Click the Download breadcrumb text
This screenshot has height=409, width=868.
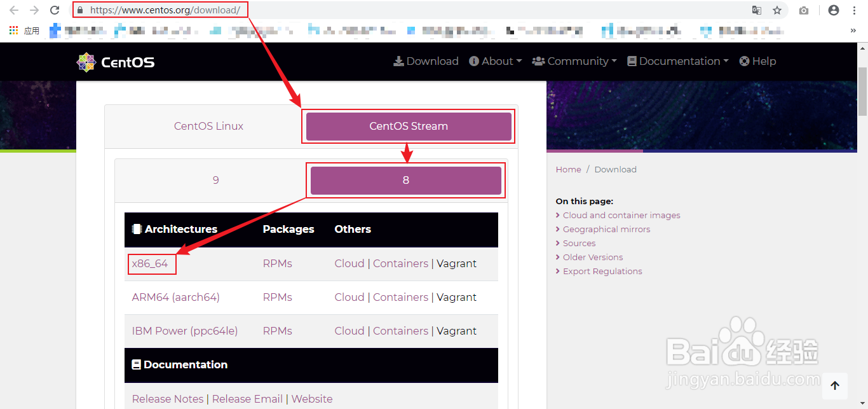[615, 169]
